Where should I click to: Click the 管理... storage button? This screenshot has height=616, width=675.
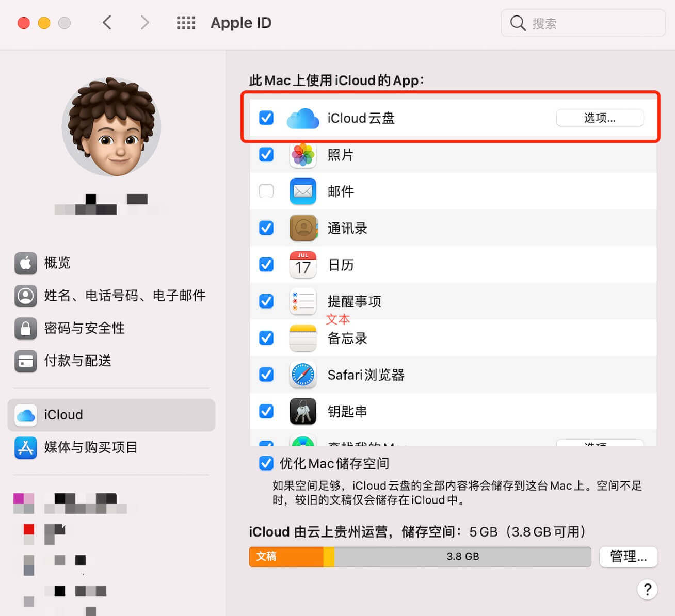pos(628,557)
